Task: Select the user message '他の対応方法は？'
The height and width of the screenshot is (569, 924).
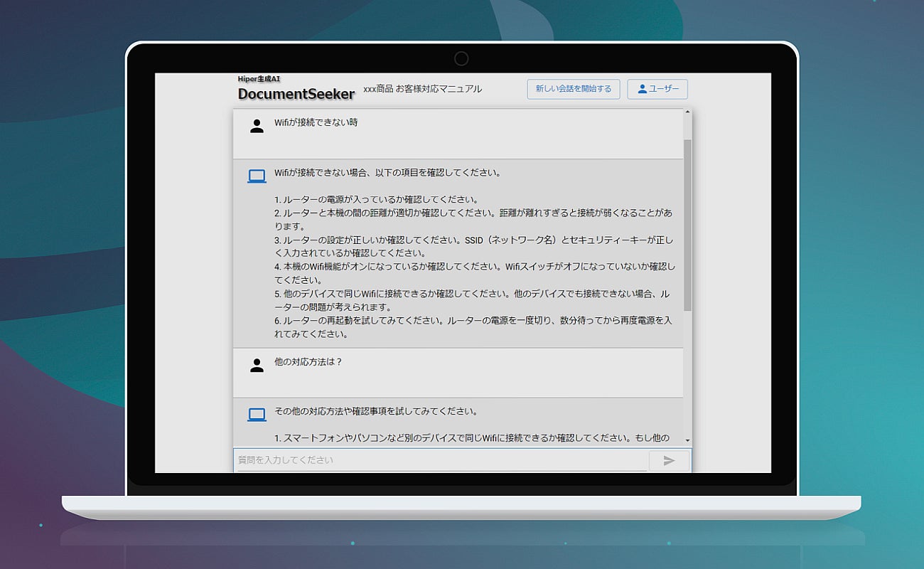Action: (308, 361)
